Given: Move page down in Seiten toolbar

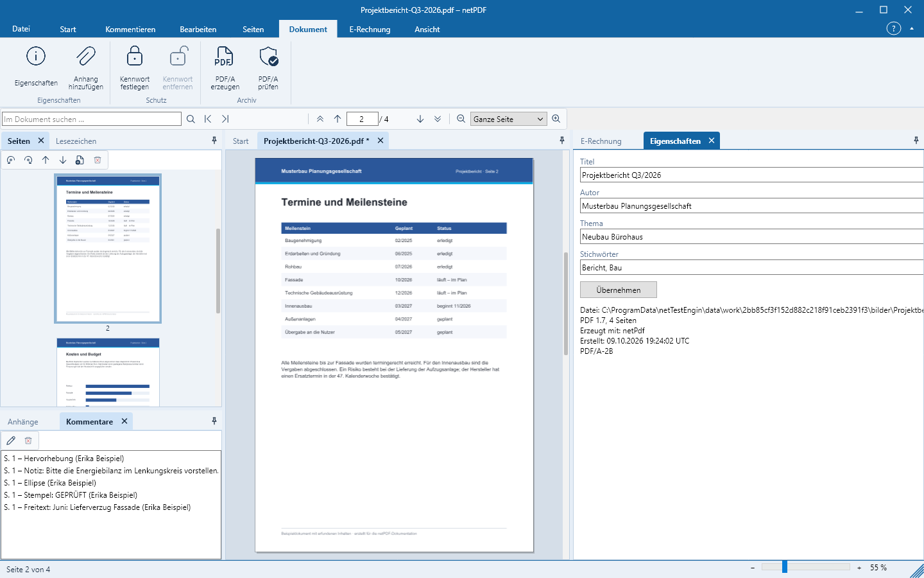Looking at the screenshot, I should click(x=63, y=160).
